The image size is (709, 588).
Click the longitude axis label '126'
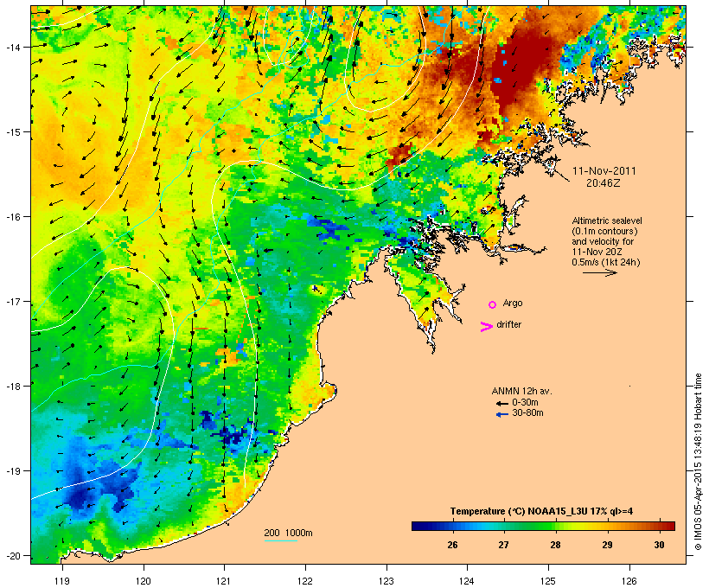click(629, 581)
